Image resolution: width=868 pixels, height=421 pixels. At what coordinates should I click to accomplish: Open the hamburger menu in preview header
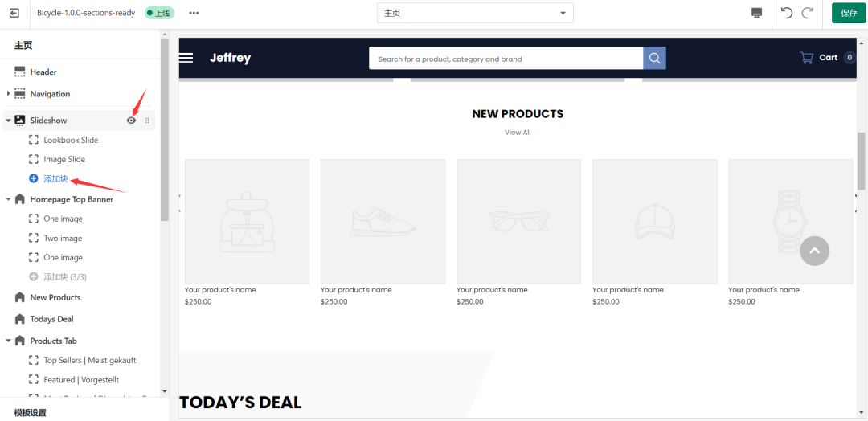coord(186,58)
